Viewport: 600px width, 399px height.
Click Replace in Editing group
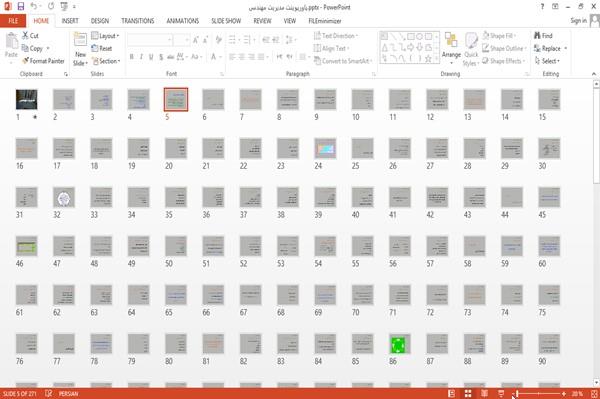tap(547, 48)
